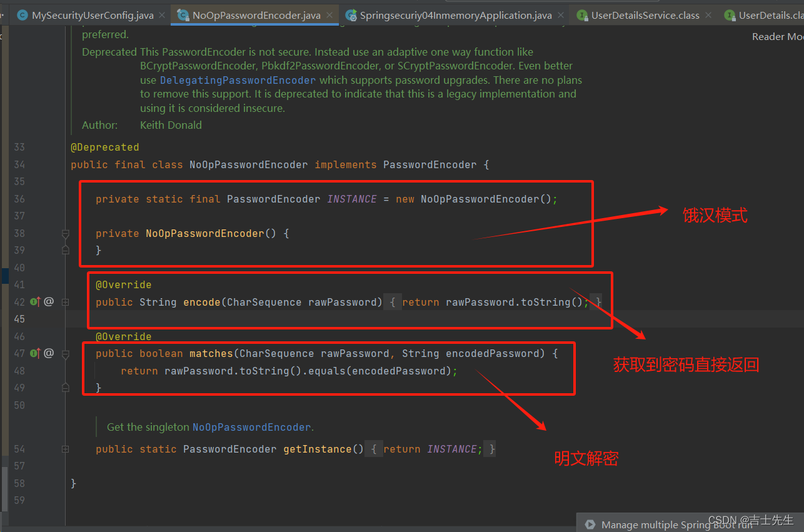Click the encode method name

(202, 303)
